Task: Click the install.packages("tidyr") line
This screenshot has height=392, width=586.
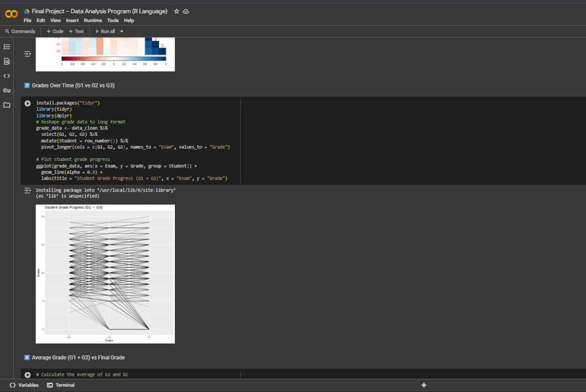Action: pos(68,103)
